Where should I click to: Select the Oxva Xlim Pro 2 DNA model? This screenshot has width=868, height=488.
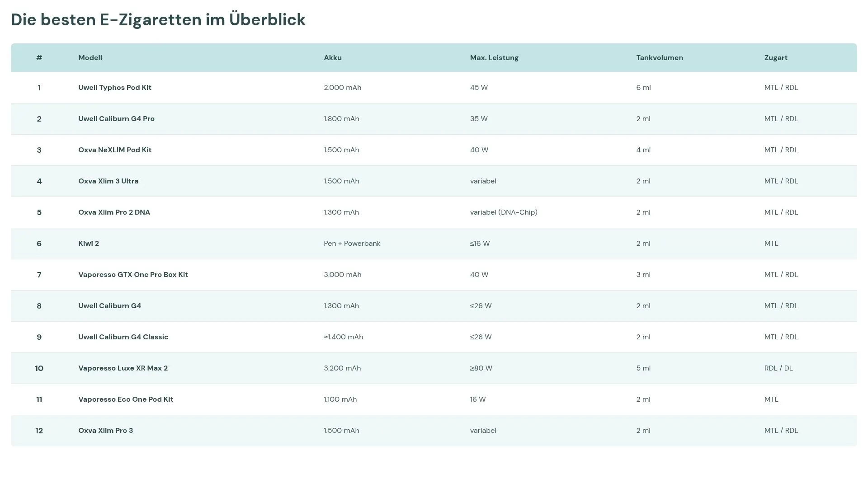click(x=114, y=212)
